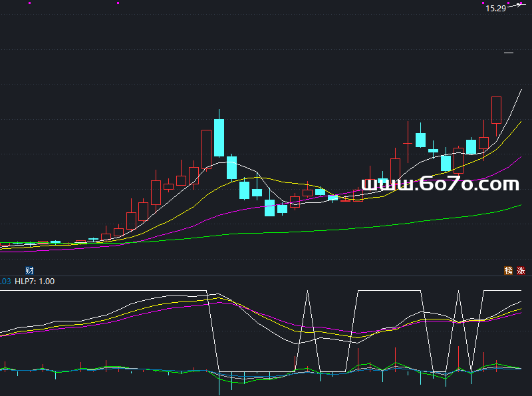Click the divider between main chart and indicator panel
This screenshot has width=532, height=396.
tap(266, 276)
